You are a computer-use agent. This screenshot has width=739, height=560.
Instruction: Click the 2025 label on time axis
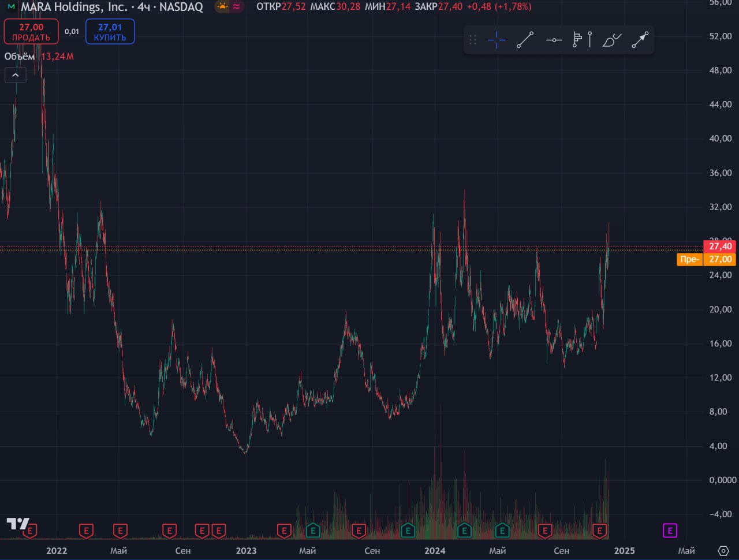[625, 551]
